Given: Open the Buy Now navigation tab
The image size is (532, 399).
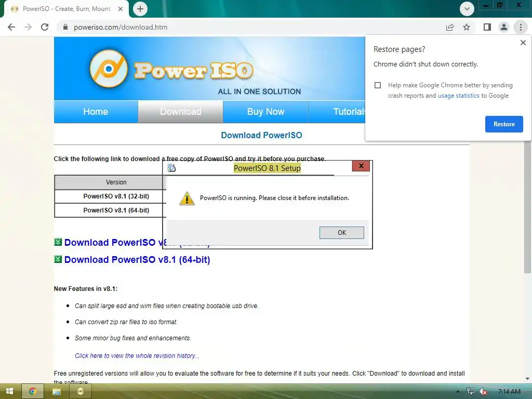Looking at the screenshot, I should (x=265, y=112).
